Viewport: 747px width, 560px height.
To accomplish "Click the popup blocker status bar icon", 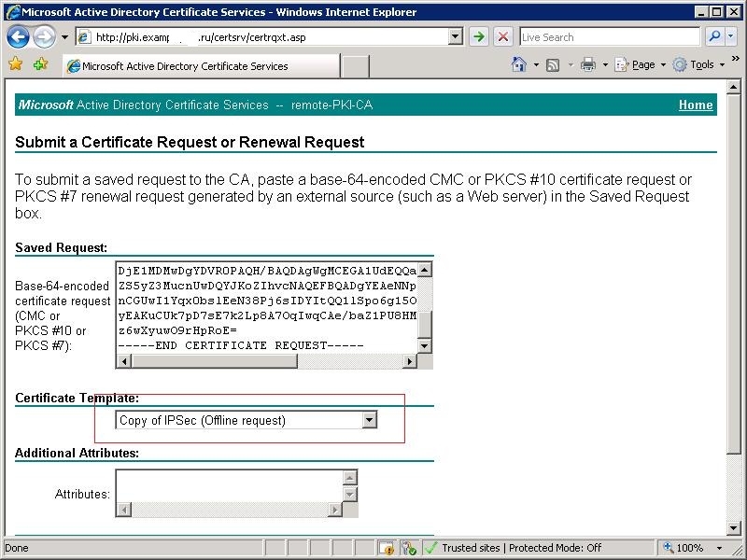I will click(387, 548).
